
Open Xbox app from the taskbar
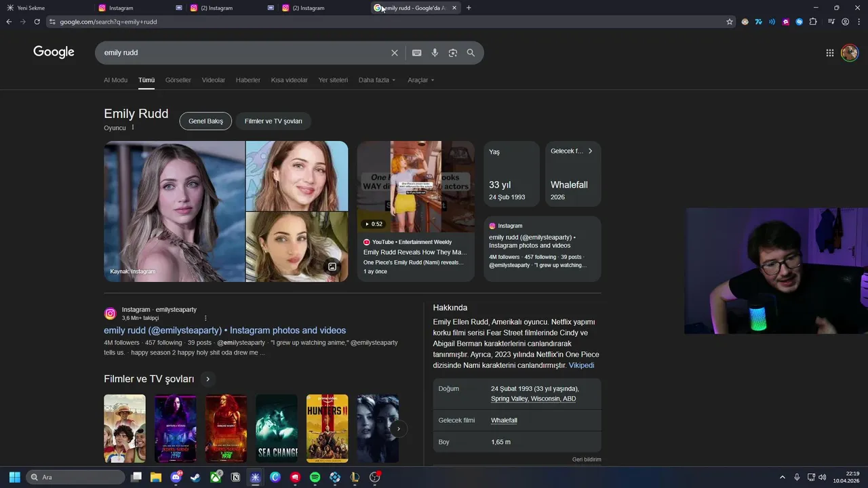coord(216,477)
